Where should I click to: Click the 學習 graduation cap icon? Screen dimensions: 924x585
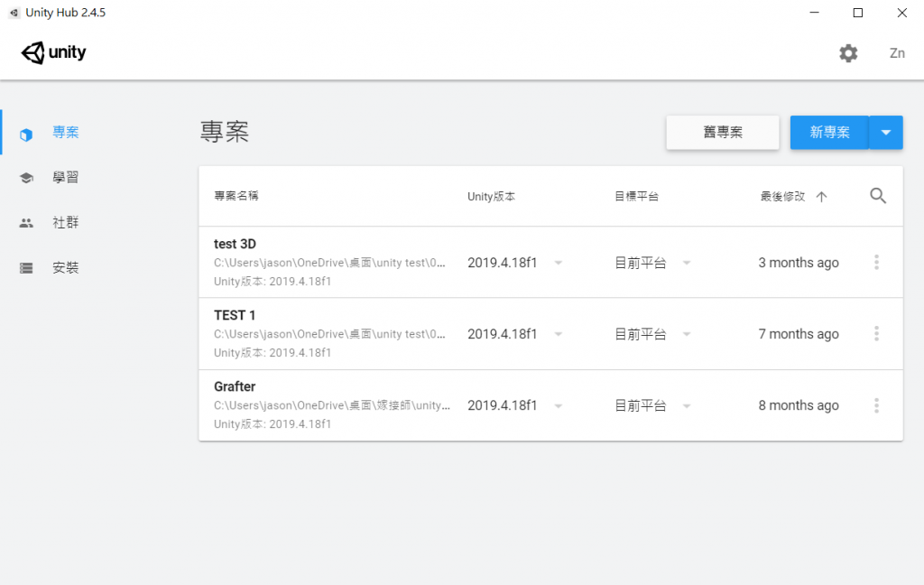26,178
